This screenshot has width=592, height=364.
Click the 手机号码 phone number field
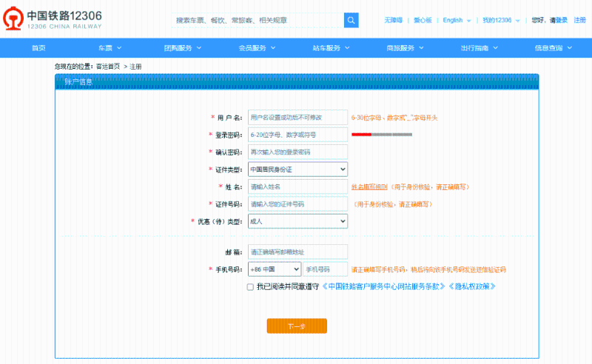tap(325, 269)
